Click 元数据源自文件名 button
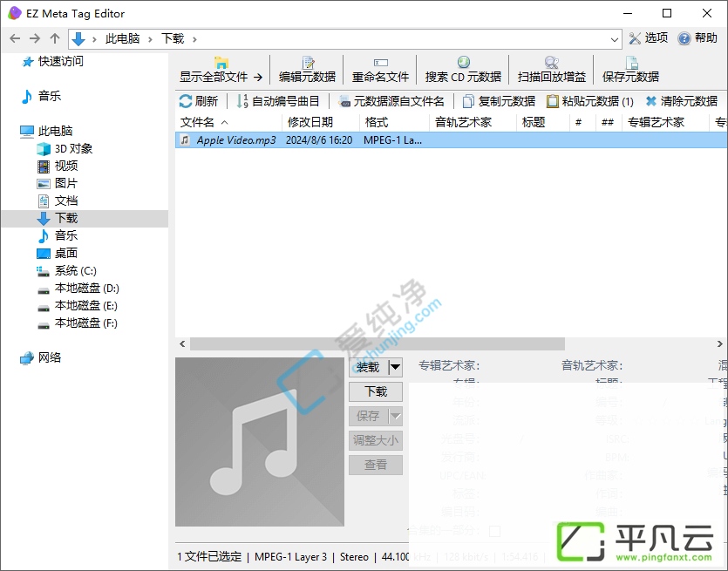 coord(391,101)
